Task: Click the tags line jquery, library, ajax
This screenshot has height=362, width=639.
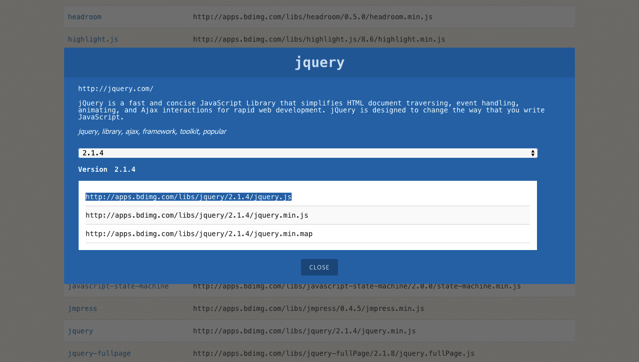Action: tap(152, 131)
